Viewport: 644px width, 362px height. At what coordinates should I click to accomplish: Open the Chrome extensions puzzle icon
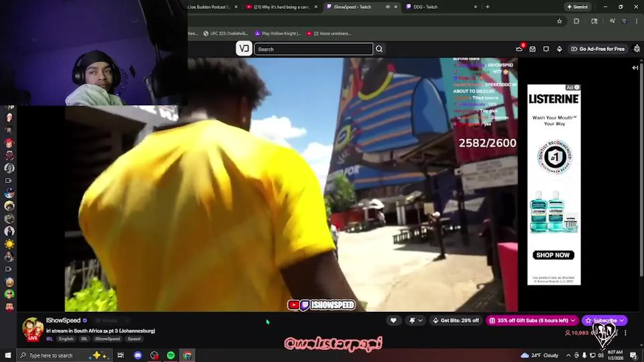[x=577, y=21]
